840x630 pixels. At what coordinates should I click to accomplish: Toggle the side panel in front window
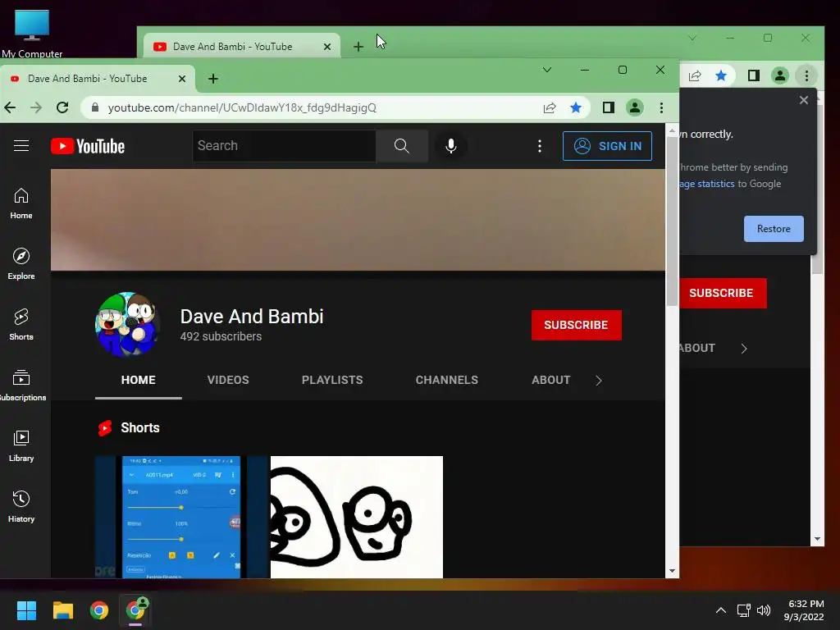[x=608, y=107]
